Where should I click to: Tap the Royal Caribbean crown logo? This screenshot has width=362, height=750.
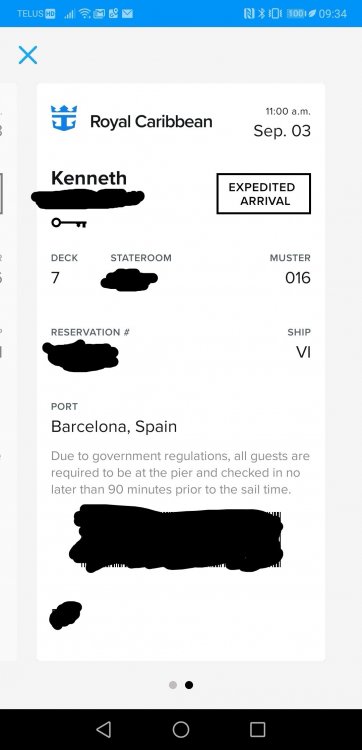pos(64,118)
